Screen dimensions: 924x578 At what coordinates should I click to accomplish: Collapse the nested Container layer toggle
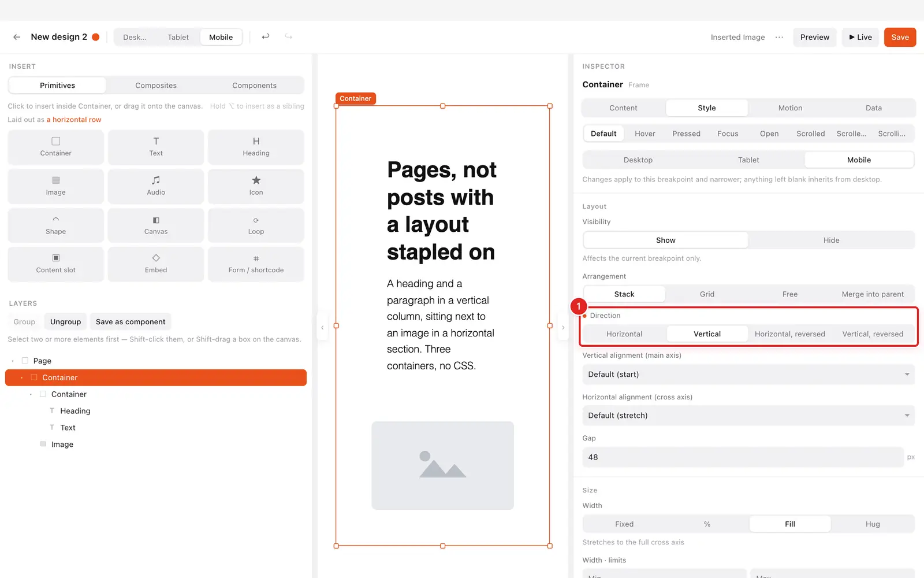tap(31, 394)
